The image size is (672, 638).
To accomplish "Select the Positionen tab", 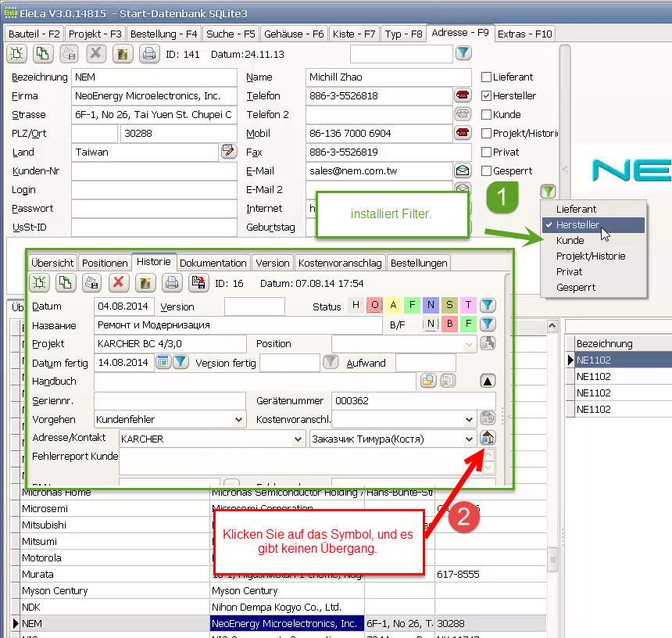I will 105,263.
